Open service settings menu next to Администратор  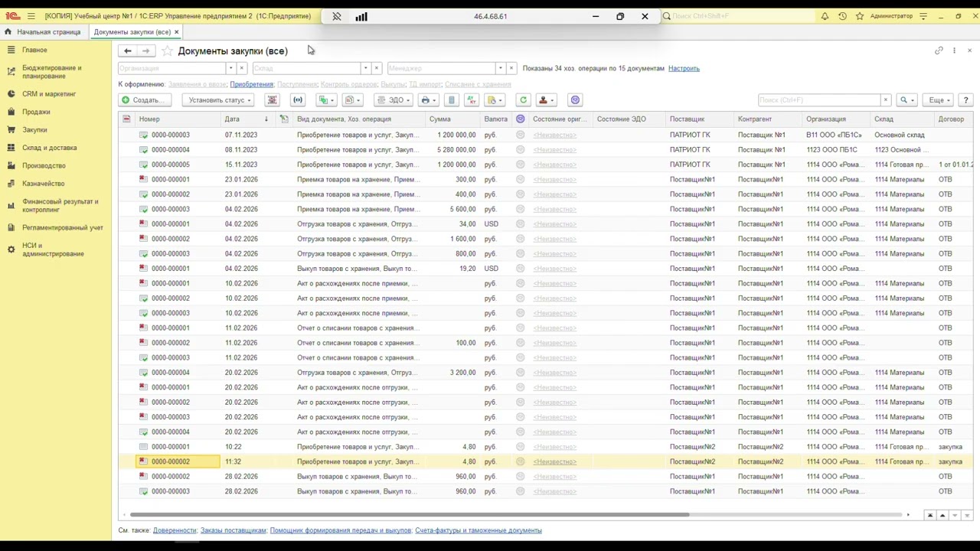[923, 16]
